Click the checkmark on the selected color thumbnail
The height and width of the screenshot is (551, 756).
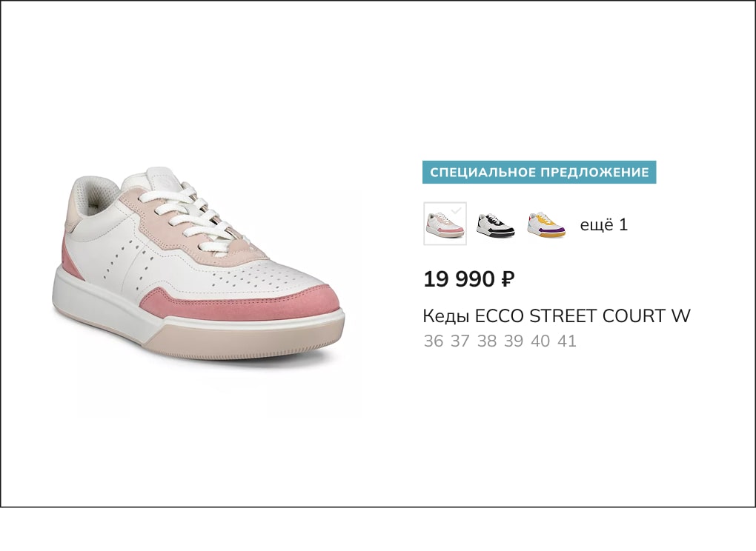pyautogui.click(x=456, y=210)
